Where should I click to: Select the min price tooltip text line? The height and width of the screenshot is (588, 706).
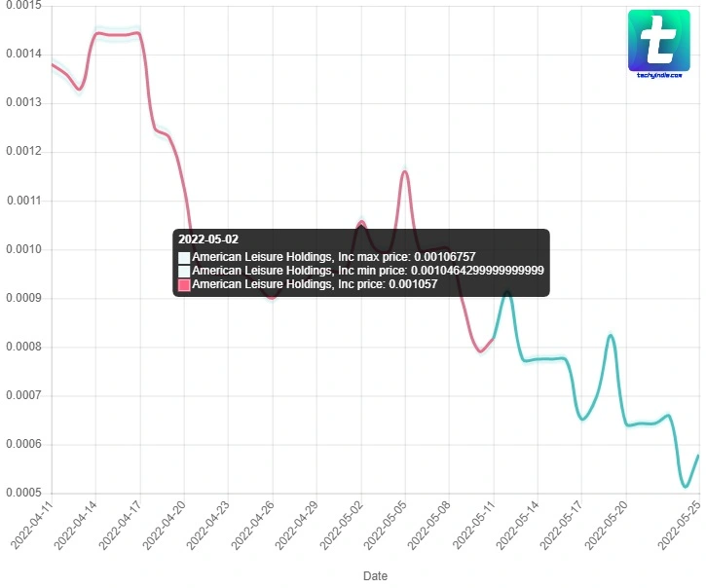click(x=368, y=271)
